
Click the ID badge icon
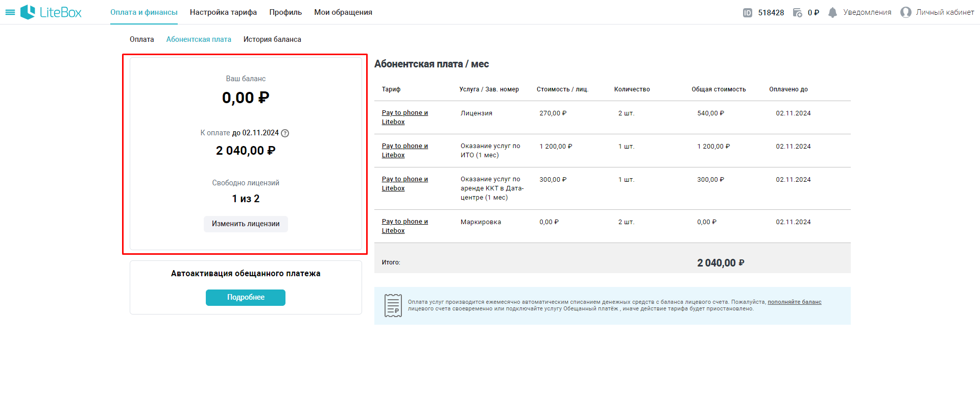748,13
